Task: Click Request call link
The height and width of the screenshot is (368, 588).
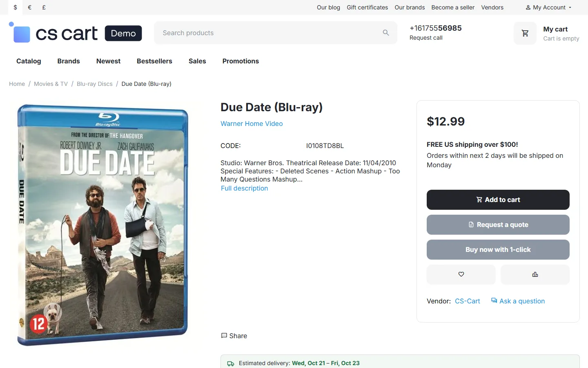Action: coord(426,38)
